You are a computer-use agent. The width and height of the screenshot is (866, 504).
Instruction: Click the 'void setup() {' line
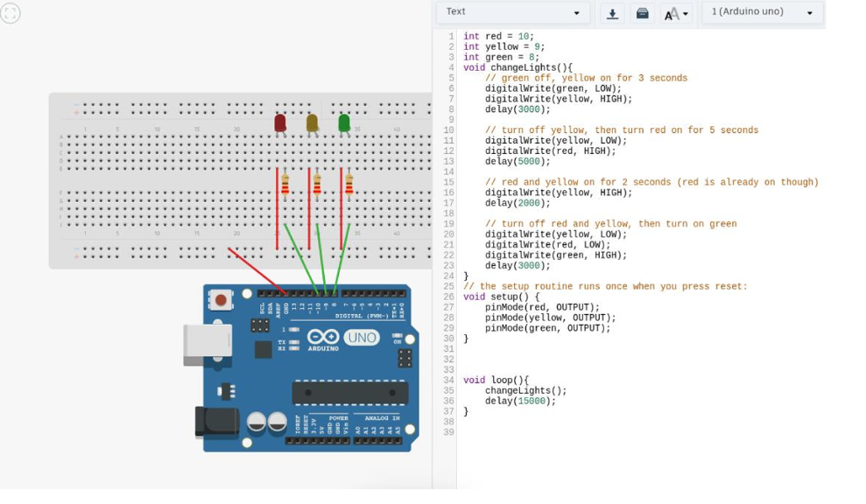501,297
